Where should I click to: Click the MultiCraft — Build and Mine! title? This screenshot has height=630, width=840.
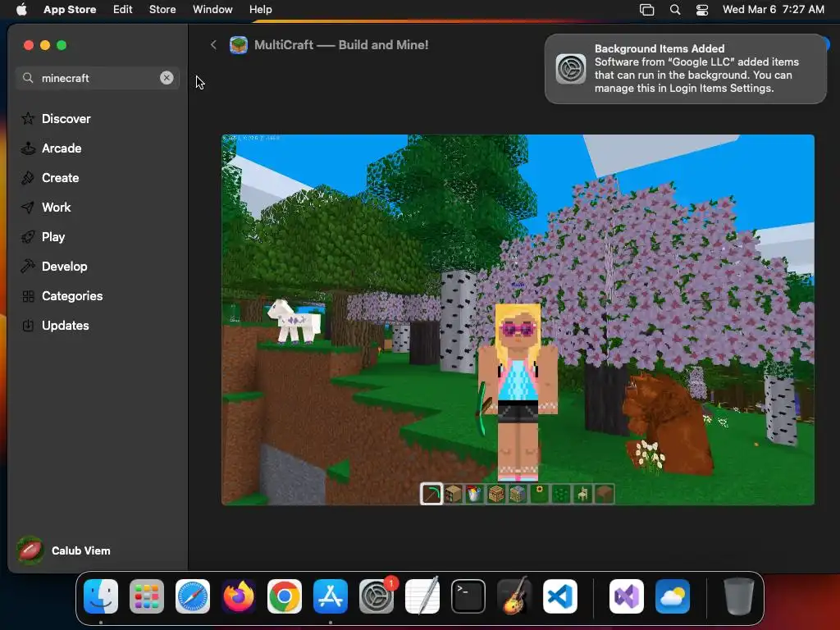pos(341,45)
